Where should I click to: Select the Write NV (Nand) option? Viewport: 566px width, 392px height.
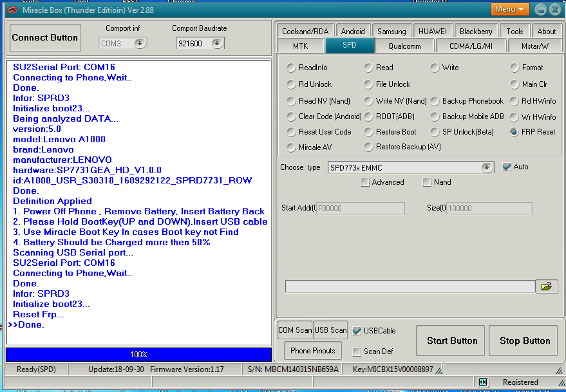pyautogui.click(x=368, y=100)
